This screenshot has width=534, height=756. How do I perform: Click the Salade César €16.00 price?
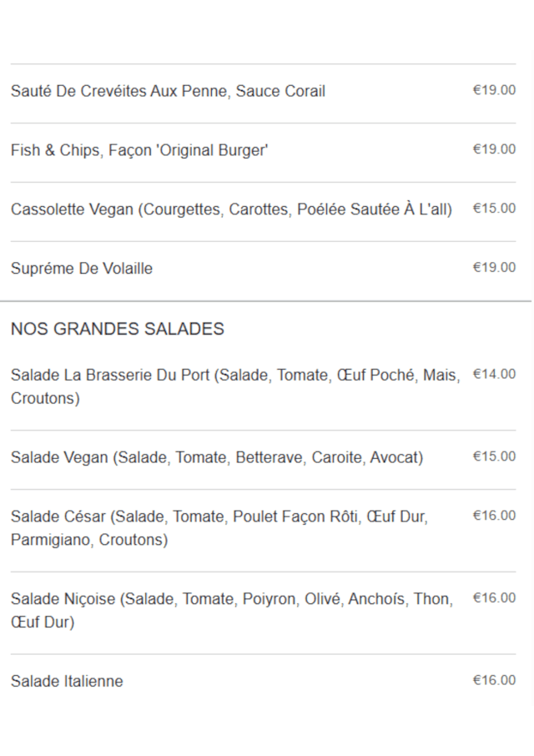(494, 516)
